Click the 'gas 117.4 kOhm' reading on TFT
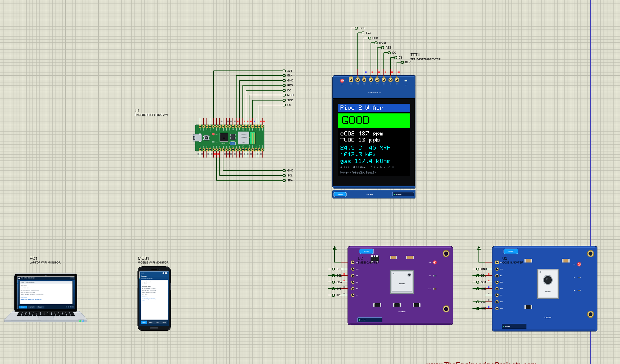The width and height of the screenshot is (620, 364). pos(365,161)
